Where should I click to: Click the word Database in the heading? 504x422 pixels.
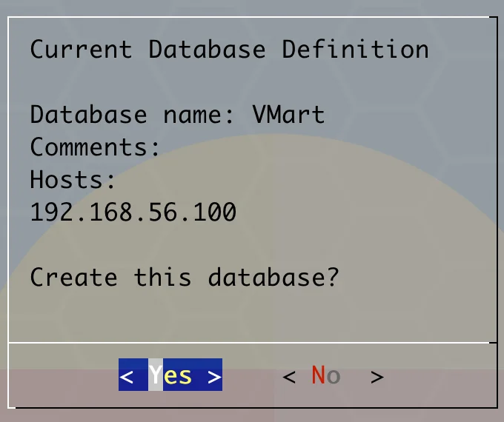207,50
